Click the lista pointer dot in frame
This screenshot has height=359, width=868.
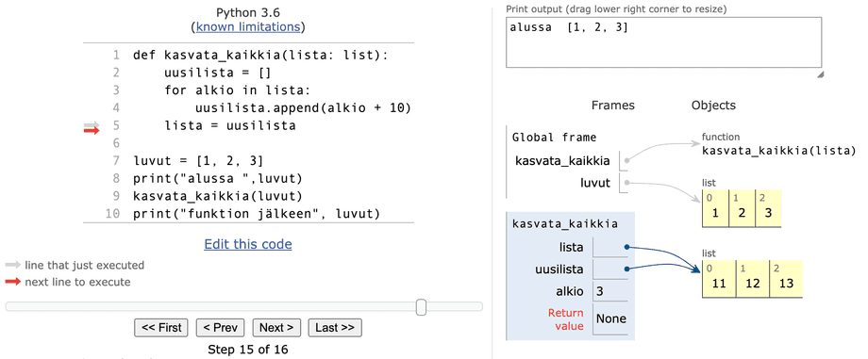click(x=626, y=247)
